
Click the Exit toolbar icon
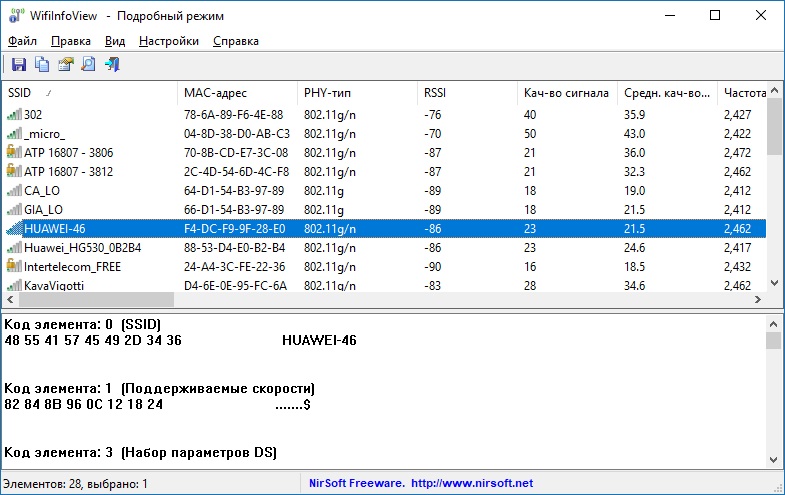[x=112, y=65]
